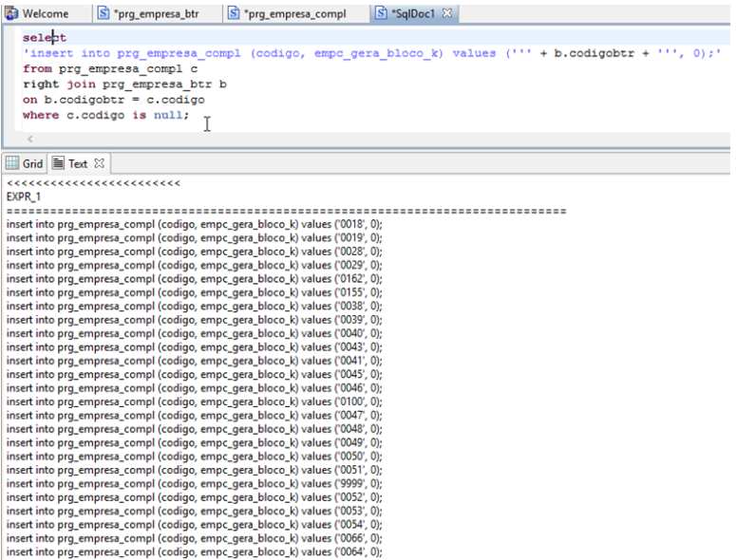Select the result row with value '0045'

pos(195,374)
